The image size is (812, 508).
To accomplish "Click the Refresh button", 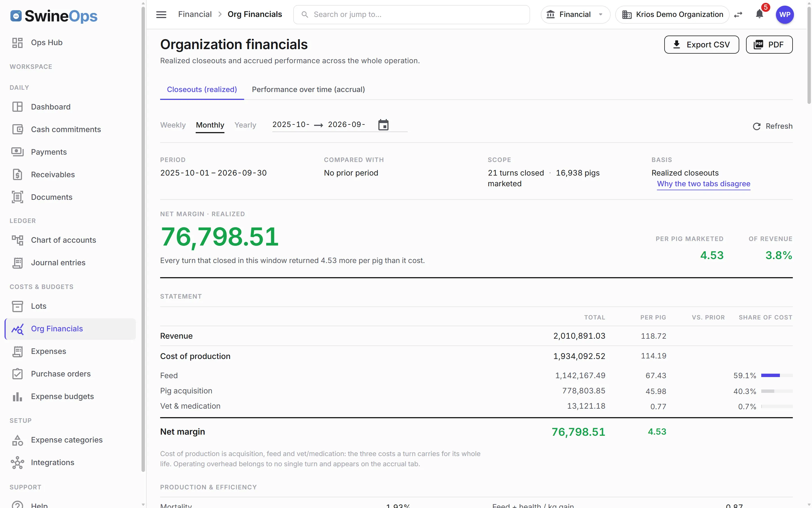I will [x=773, y=126].
